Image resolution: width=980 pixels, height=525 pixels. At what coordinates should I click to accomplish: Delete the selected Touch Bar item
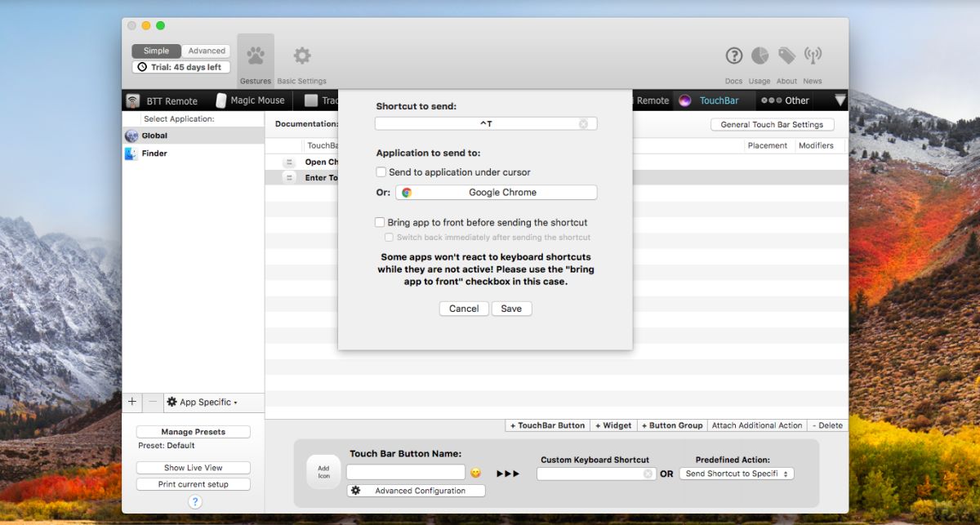[x=827, y=425]
